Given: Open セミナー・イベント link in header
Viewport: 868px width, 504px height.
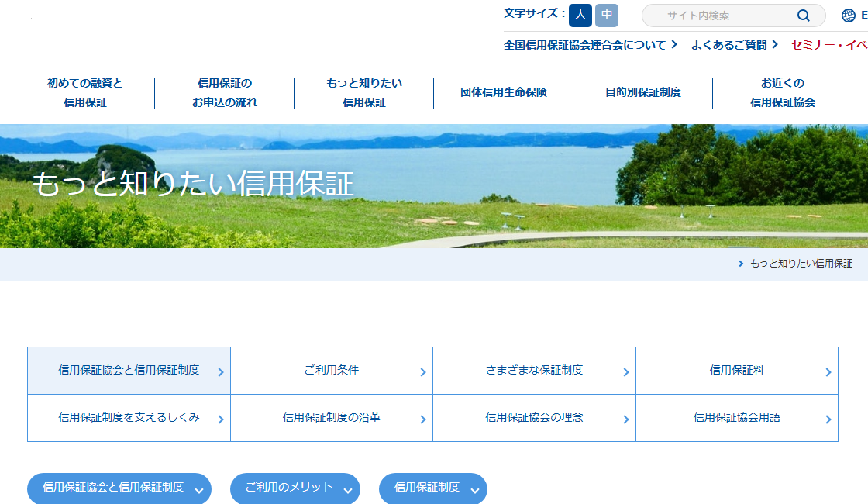Looking at the screenshot, I should click(x=829, y=45).
